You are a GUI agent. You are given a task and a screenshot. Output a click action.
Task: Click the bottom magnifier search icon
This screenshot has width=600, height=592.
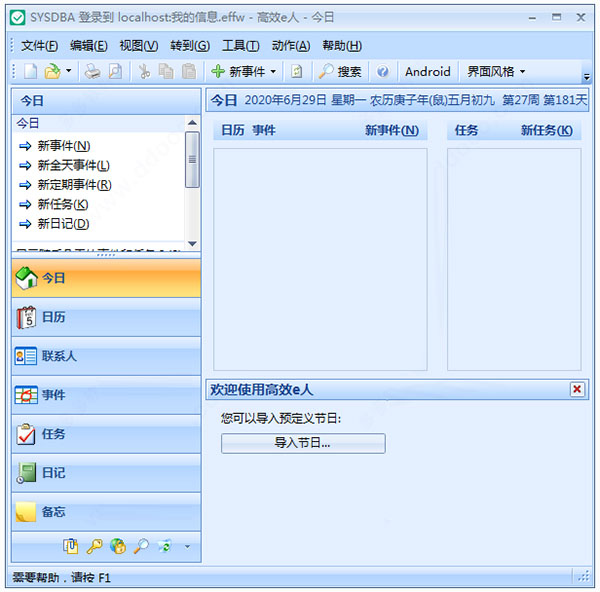tap(141, 546)
